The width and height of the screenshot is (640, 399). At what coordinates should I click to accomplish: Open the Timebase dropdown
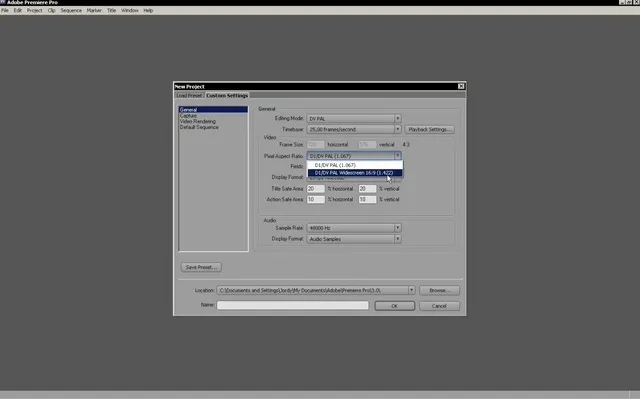point(354,129)
